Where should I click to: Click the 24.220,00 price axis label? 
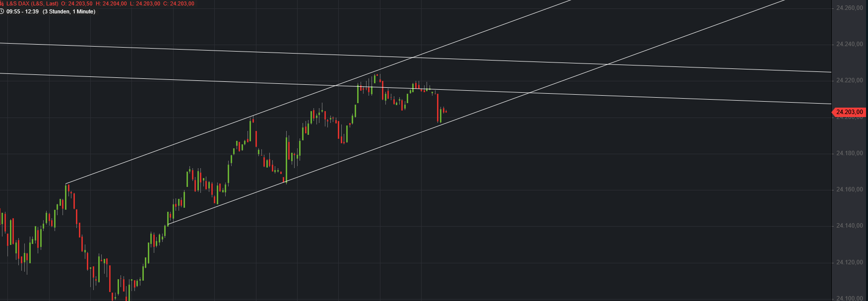tap(849, 80)
